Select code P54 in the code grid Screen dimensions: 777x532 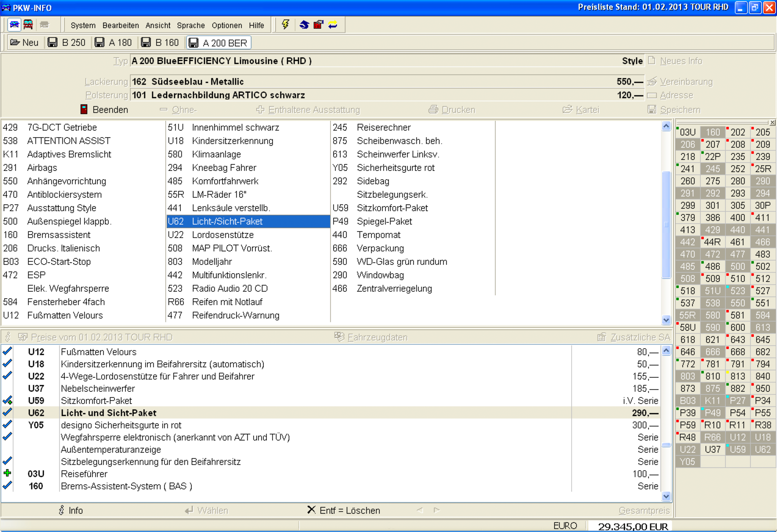738,413
